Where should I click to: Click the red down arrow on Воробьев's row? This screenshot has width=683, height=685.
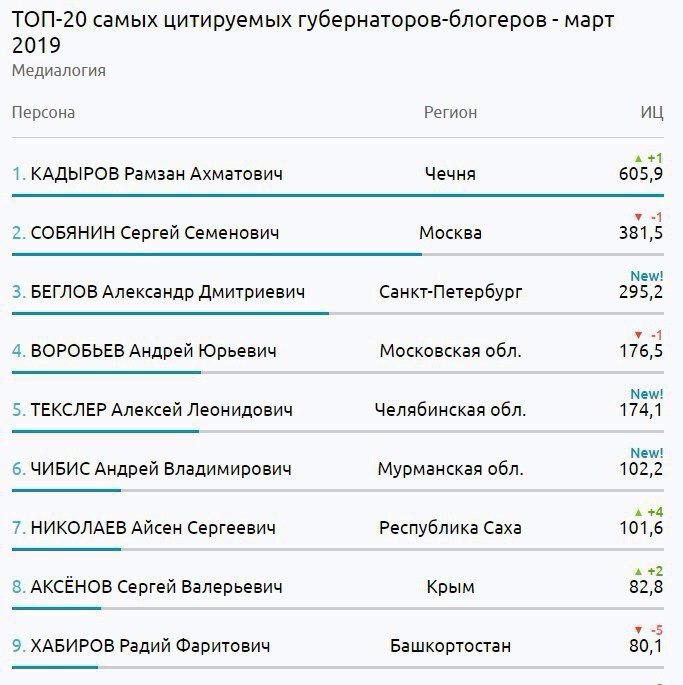(638, 334)
